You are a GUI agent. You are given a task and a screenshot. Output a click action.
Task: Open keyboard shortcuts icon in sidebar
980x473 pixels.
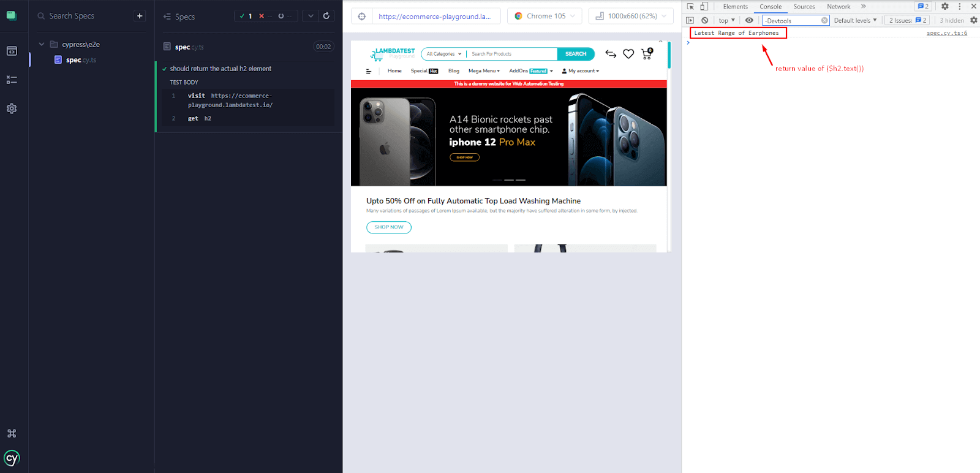click(12, 433)
